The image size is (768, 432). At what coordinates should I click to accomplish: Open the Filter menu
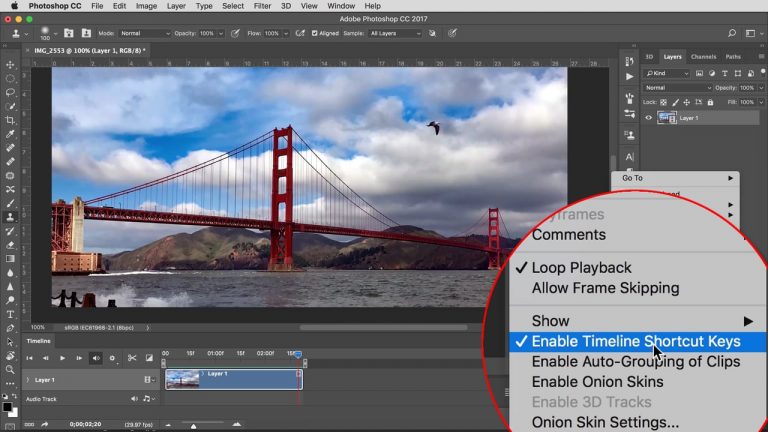261,6
